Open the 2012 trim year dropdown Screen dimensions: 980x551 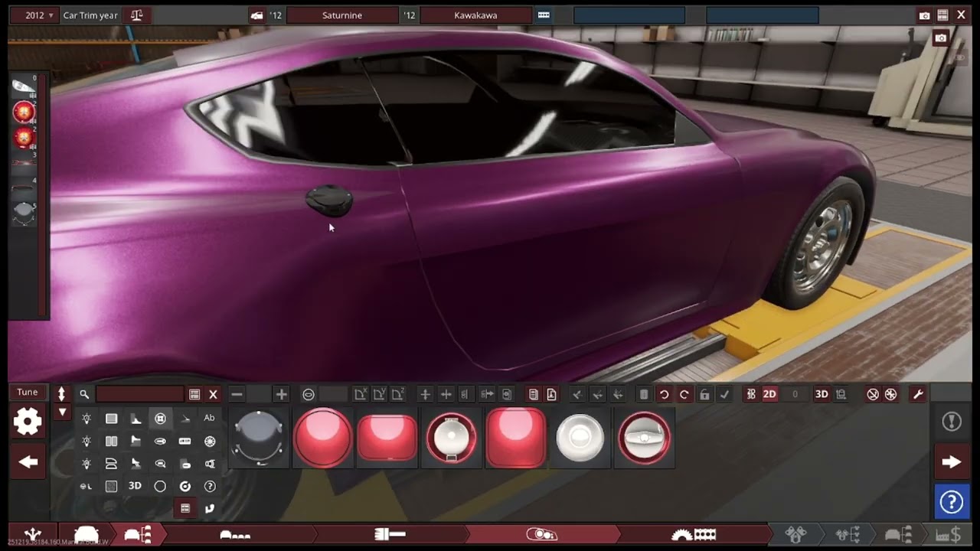click(34, 15)
